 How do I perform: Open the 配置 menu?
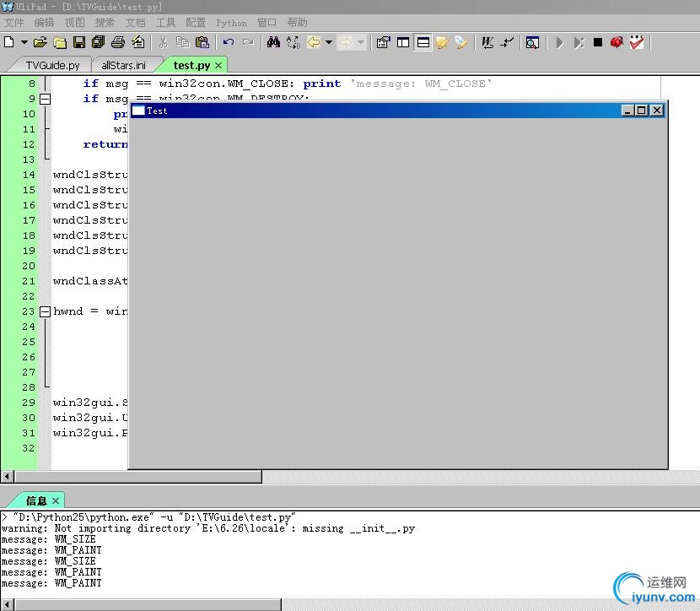click(196, 22)
